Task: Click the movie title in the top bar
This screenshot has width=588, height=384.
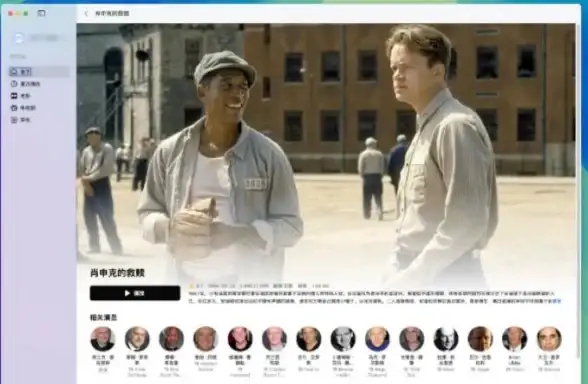Action: click(112, 14)
